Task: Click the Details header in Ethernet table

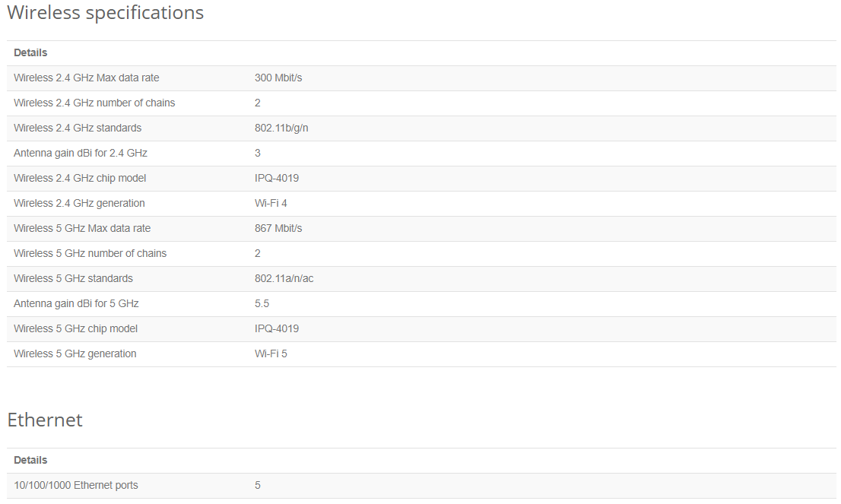Action: tap(30, 460)
